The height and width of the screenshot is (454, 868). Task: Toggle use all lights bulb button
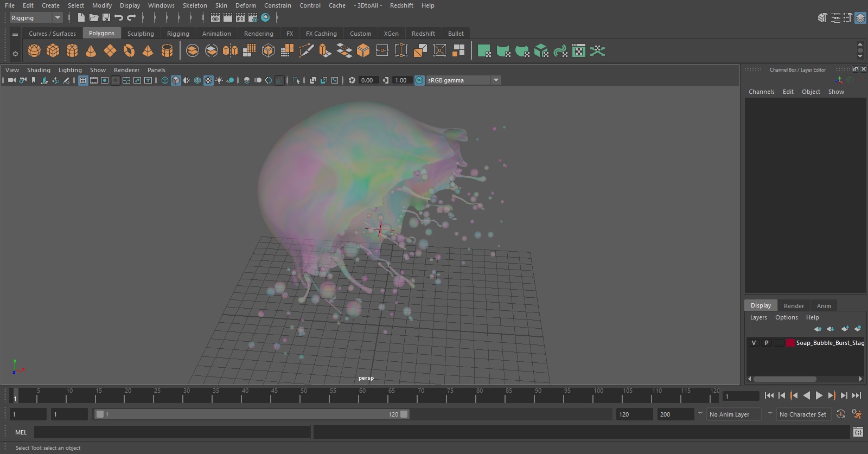[x=219, y=80]
